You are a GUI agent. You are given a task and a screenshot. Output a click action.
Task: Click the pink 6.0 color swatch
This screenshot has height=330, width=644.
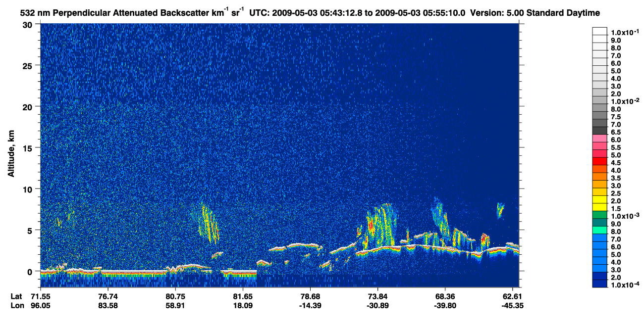599,139
